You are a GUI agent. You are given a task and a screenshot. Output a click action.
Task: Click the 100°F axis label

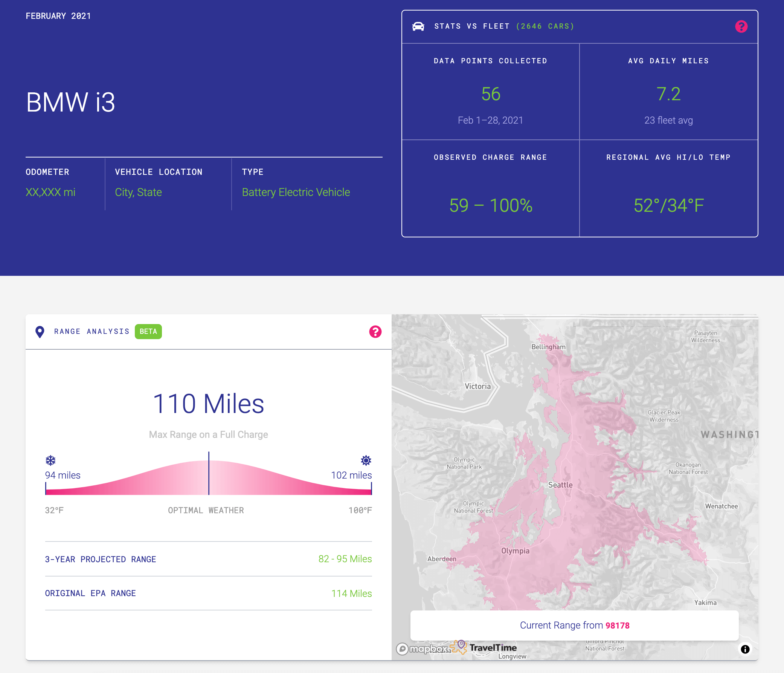click(360, 511)
